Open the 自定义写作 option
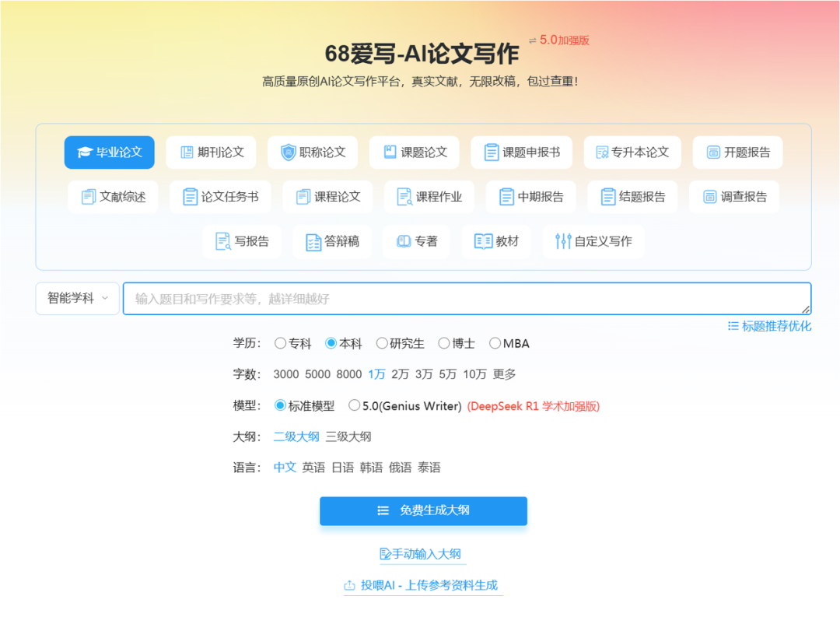Image resolution: width=840 pixels, height=617 pixels. [593, 241]
